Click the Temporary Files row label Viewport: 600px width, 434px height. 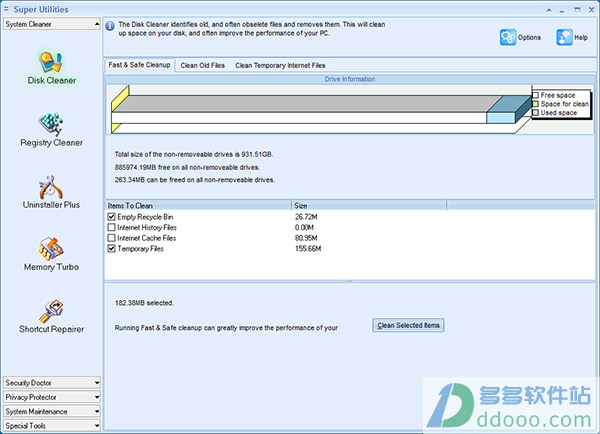pos(140,249)
